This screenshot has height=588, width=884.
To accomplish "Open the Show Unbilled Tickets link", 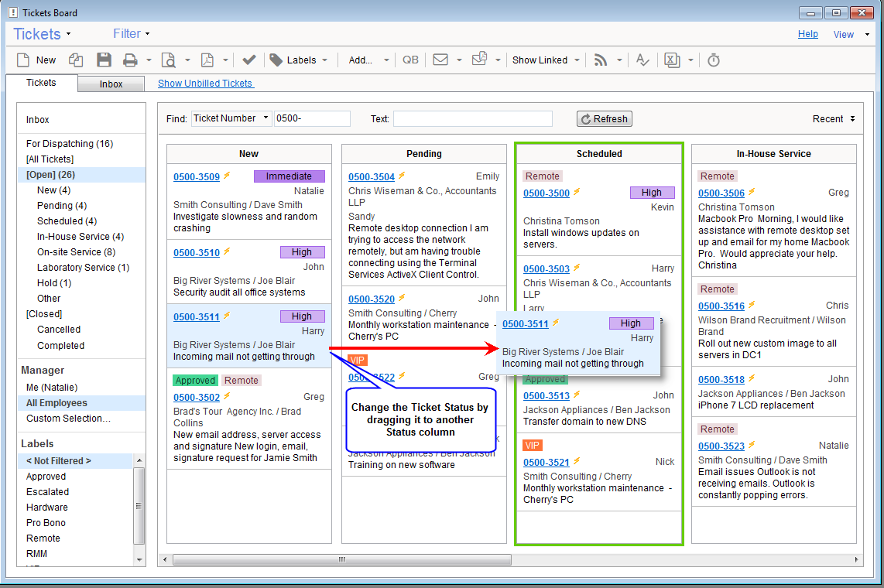I will click(205, 84).
